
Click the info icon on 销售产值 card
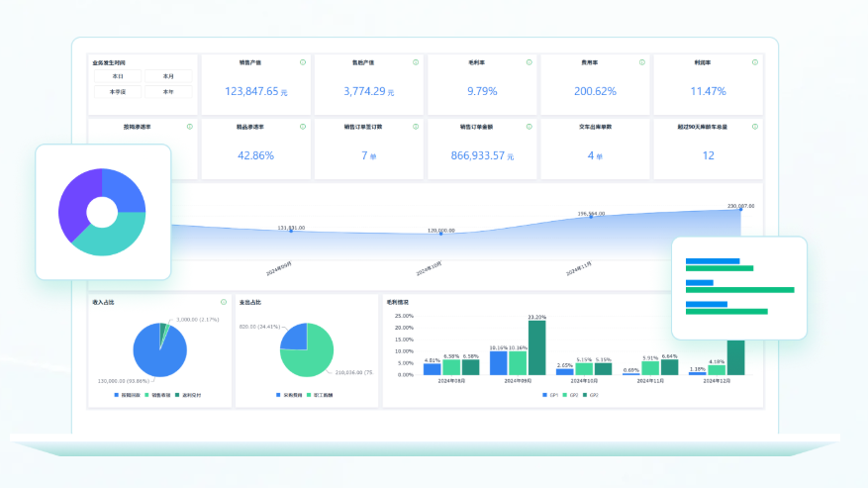(x=303, y=62)
